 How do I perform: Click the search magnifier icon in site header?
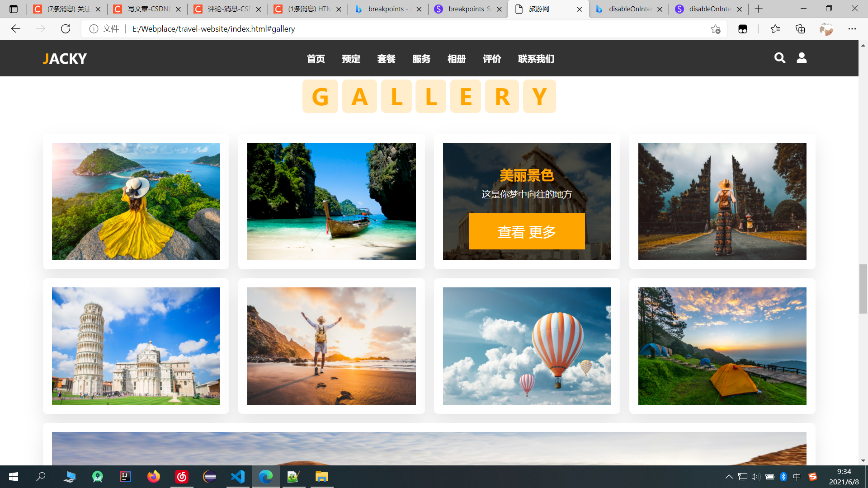(x=779, y=58)
